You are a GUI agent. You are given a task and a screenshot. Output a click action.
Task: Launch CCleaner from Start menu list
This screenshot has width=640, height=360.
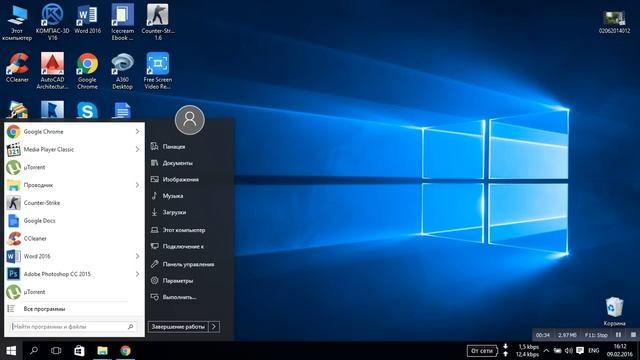(x=74, y=238)
